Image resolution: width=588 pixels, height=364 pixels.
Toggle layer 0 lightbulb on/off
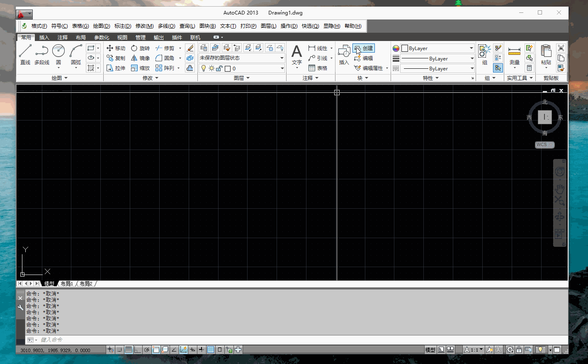[204, 68]
